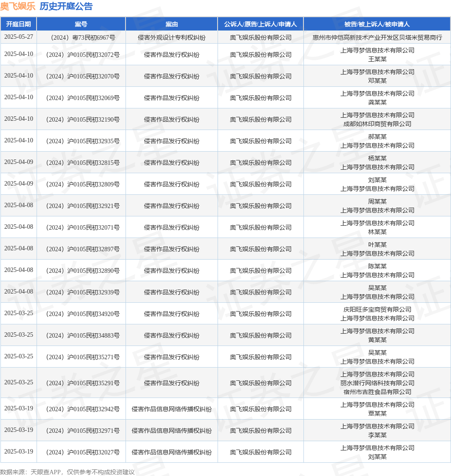Click defendant 李某某

click(377, 435)
